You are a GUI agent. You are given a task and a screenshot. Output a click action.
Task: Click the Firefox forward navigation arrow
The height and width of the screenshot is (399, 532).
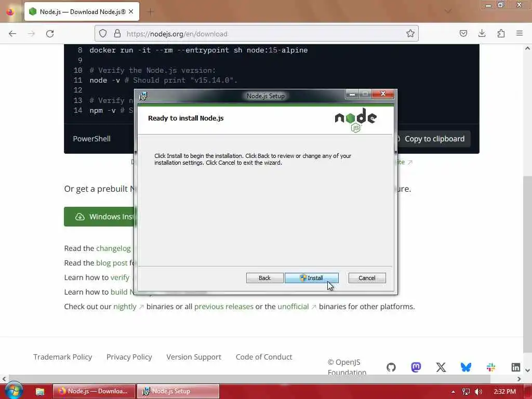[31, 34]
